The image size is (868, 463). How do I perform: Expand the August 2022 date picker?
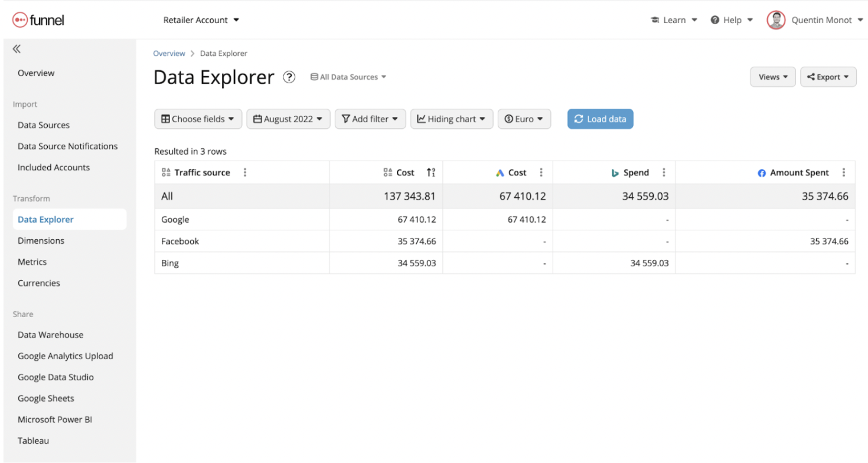click(x=288, y=119)
